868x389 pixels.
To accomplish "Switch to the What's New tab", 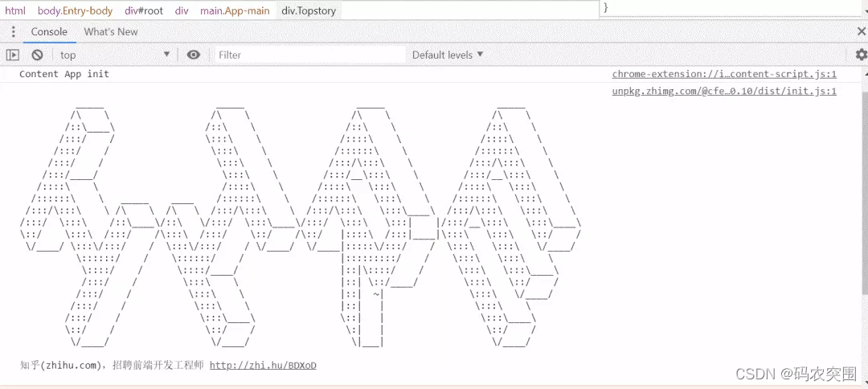I will (111, 31).
